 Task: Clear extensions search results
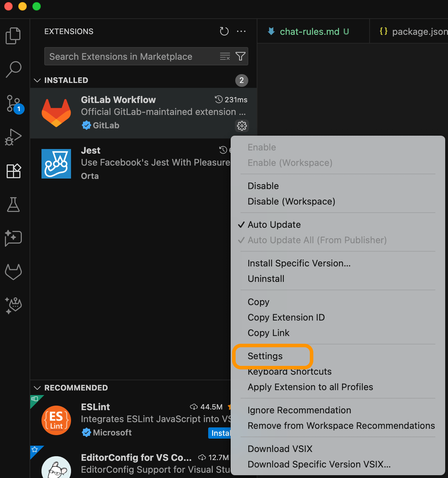point(225,56)
